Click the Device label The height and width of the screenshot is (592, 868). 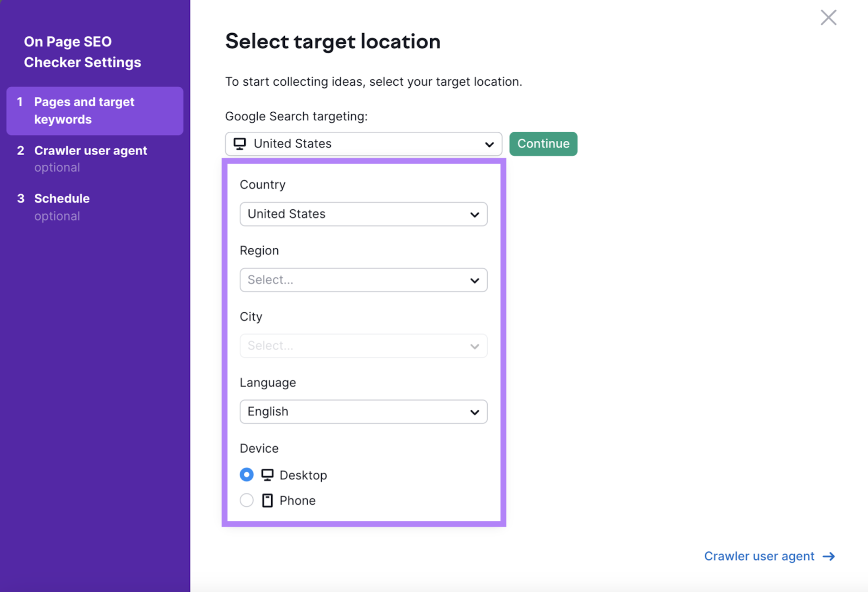pos(259,448)
